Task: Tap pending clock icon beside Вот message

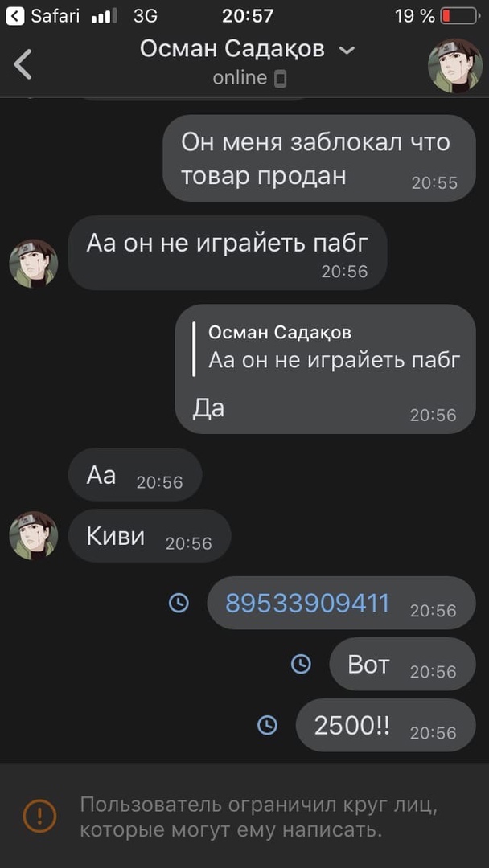Action: [x=301, y=664]
